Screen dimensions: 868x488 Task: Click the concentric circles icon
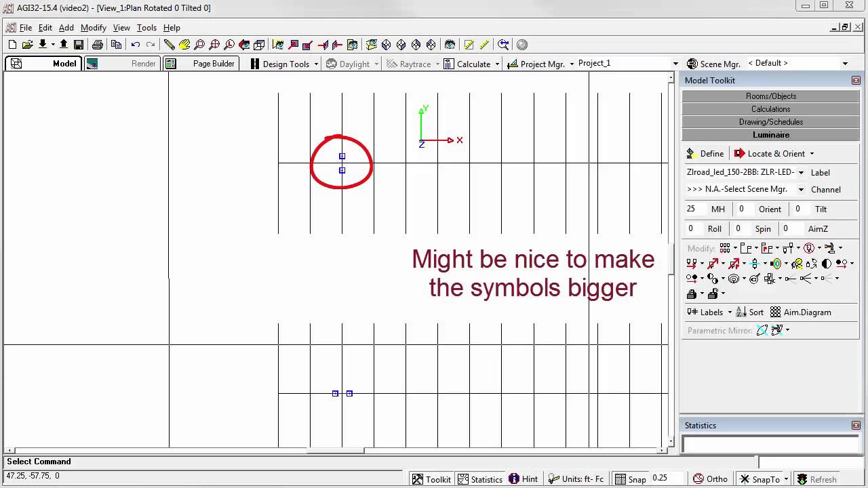click(x=733, y=279)
